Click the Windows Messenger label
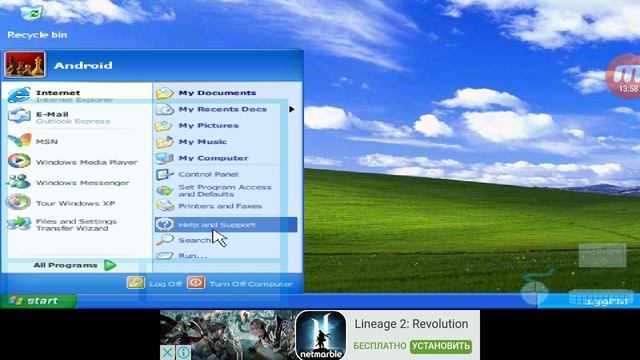Viewport: 640px width, 360px height. (x=82, y=182)
